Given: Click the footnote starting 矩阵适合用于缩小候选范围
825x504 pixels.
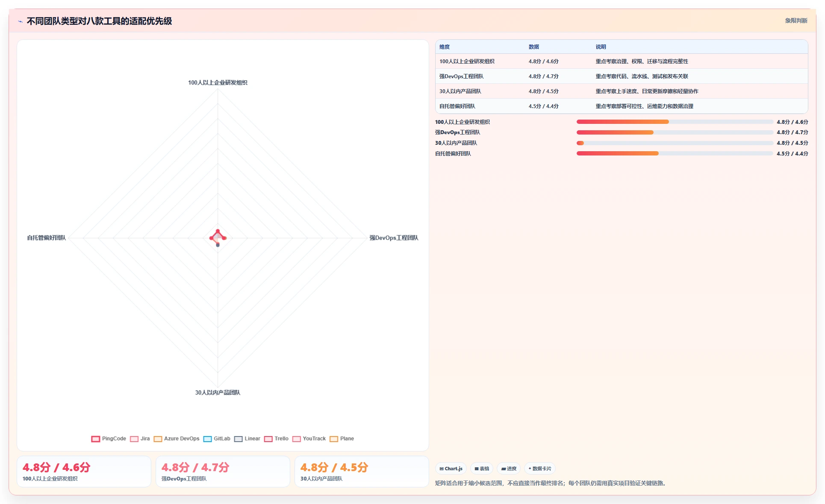Looking at the screenshot, I should point(551,483).
